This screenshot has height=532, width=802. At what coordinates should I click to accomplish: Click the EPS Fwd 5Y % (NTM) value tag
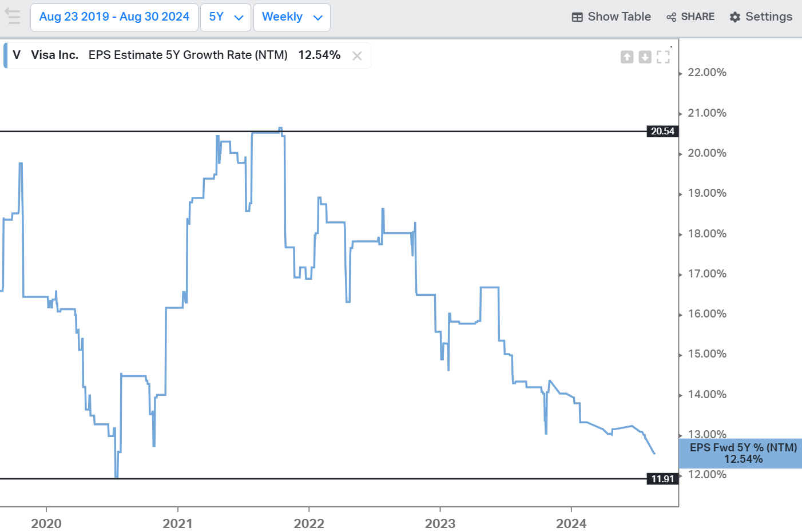(x=740, y=453)
